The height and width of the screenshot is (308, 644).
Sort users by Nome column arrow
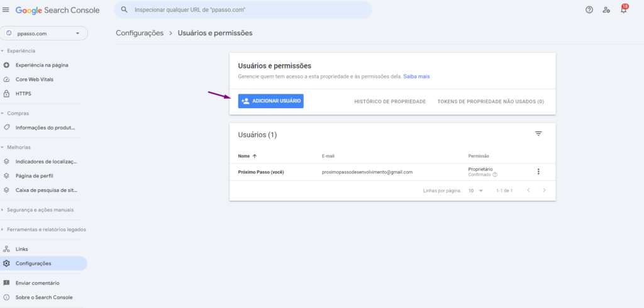(x=254, y=156)
